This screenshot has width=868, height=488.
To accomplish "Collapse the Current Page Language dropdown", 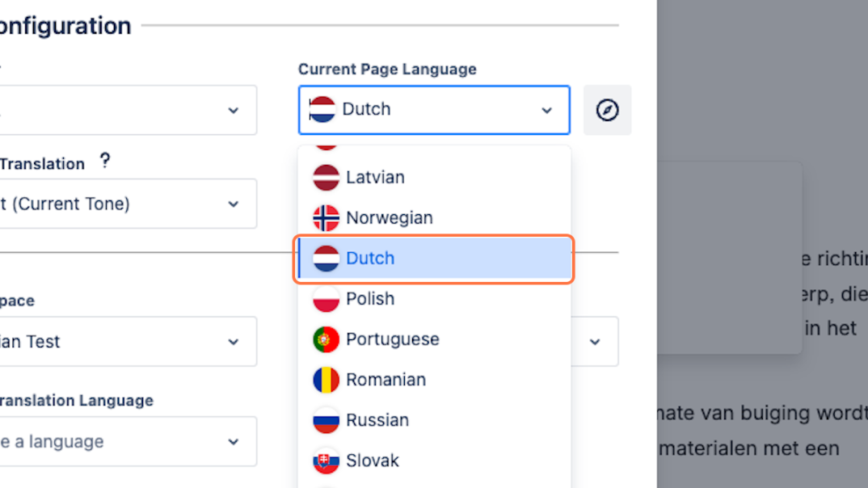I will [546, 110].
